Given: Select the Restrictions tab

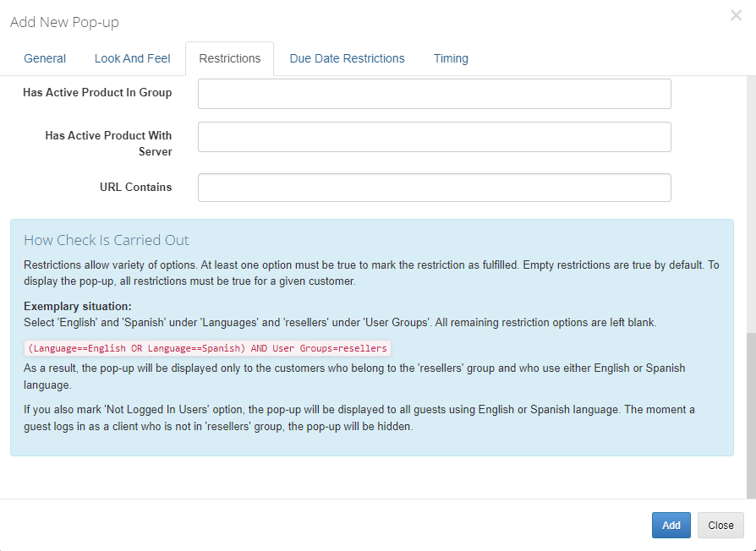Looking at the screenshot, I should 229,58.
